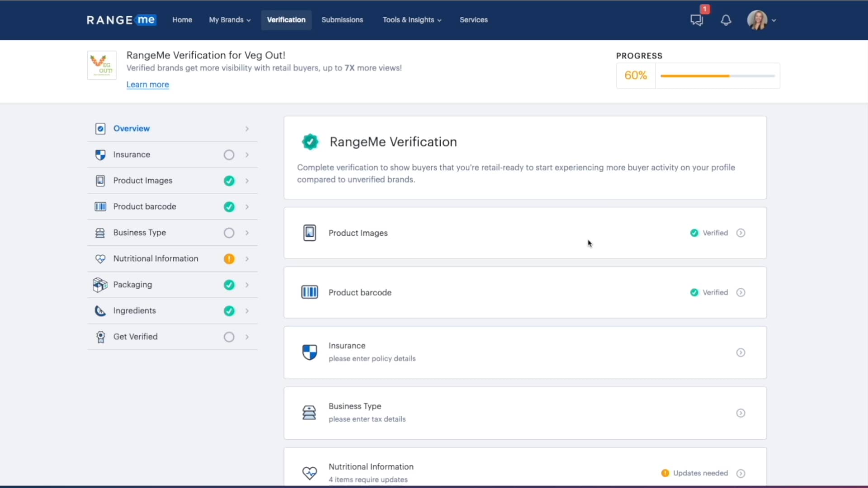The width and height of the screenshot is (868, 488).
Task: Click the unfilled circle next to Business Type
Action: tap(228, 233)
